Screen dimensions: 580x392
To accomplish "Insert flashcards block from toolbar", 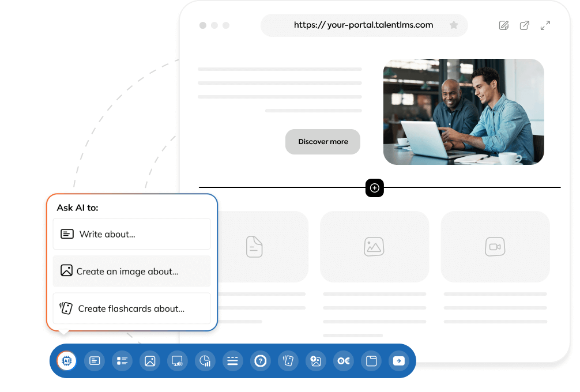I will [288, 361].
